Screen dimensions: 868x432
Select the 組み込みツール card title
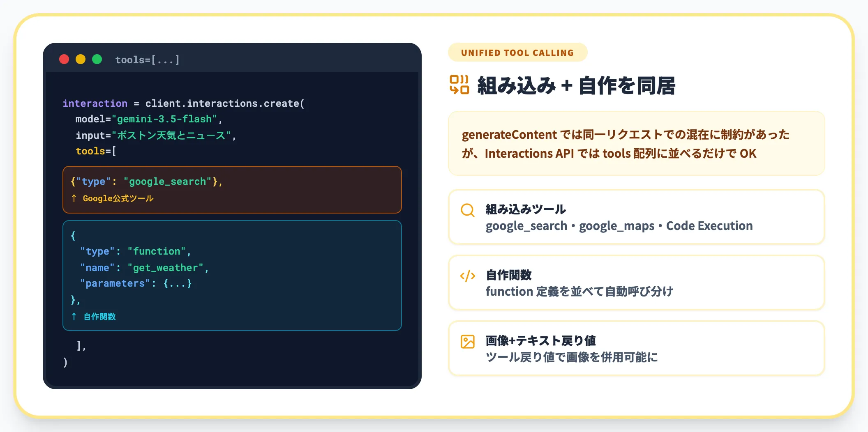[x=526, y=209]
